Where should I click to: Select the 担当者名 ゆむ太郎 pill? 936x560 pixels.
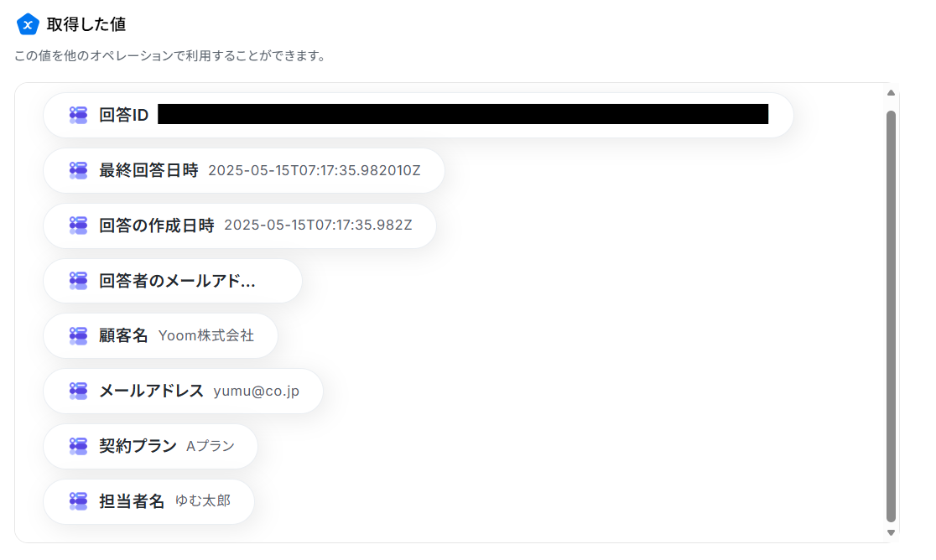pyautogui.click(x=148, y=501)
